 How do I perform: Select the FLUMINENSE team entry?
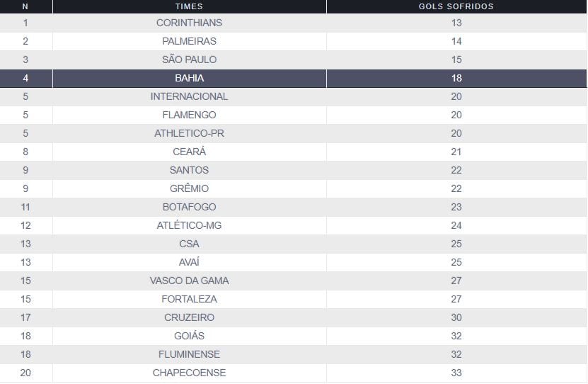(x=189, y=354)
